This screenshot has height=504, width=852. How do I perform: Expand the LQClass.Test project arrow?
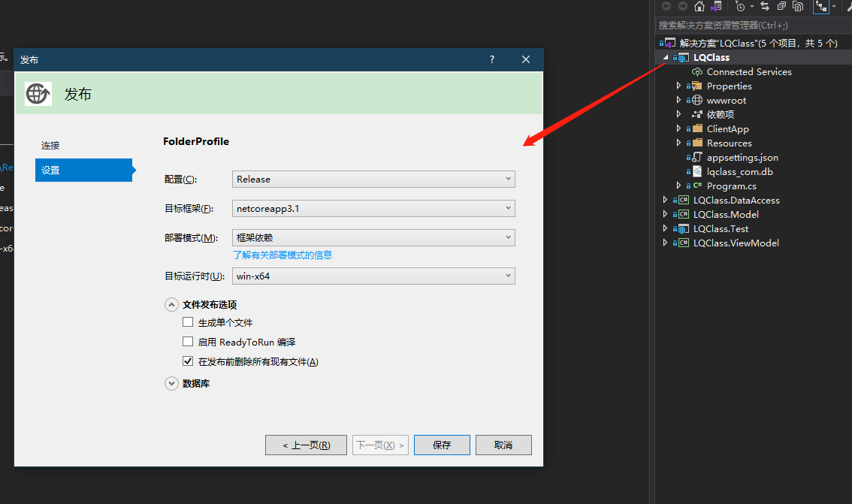point(665,228)
